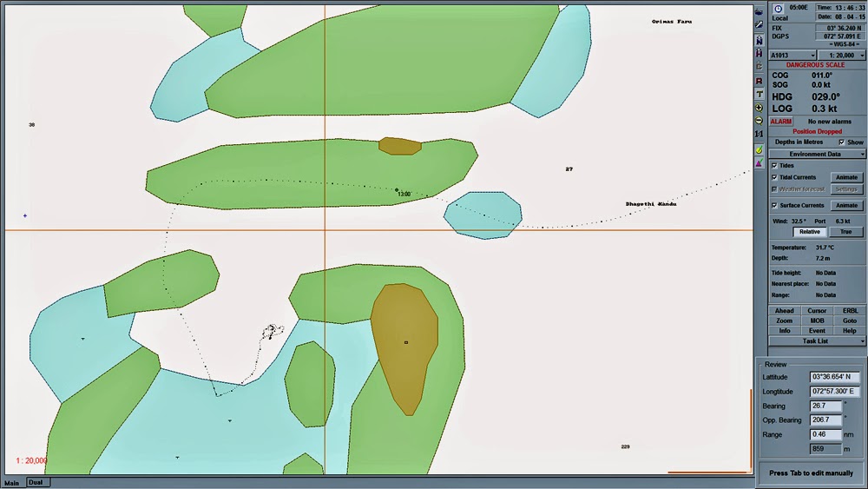The image size is (868, 489).
Task: Select the North-up orientation icon
Action: 759,40
